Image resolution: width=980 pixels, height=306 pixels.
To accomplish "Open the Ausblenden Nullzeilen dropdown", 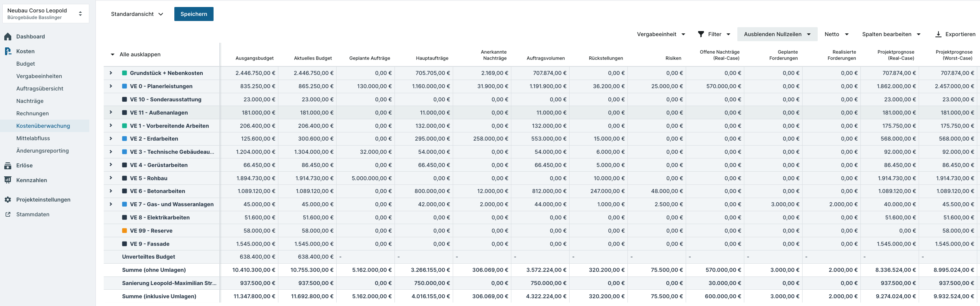I will coord(777,34).
